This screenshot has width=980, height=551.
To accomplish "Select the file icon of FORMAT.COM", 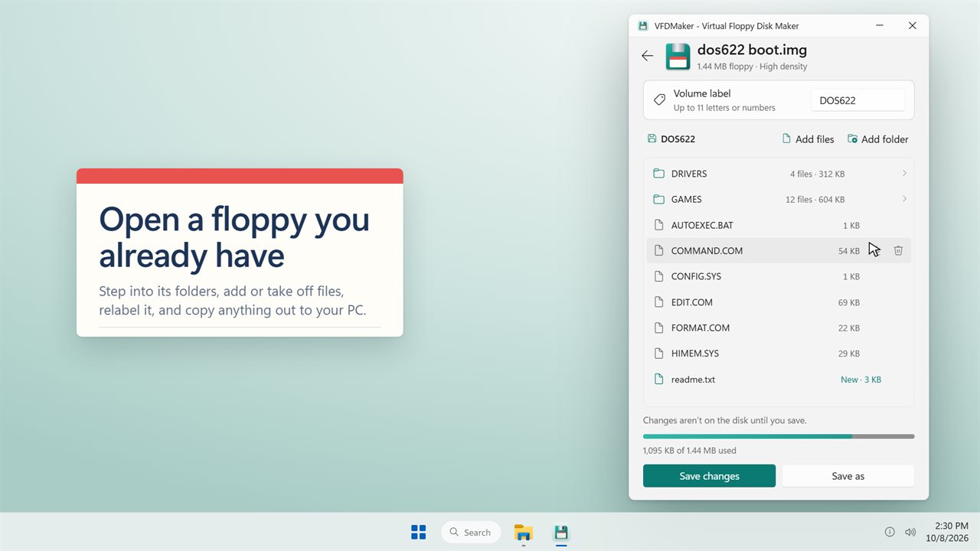I will point(658,328).
